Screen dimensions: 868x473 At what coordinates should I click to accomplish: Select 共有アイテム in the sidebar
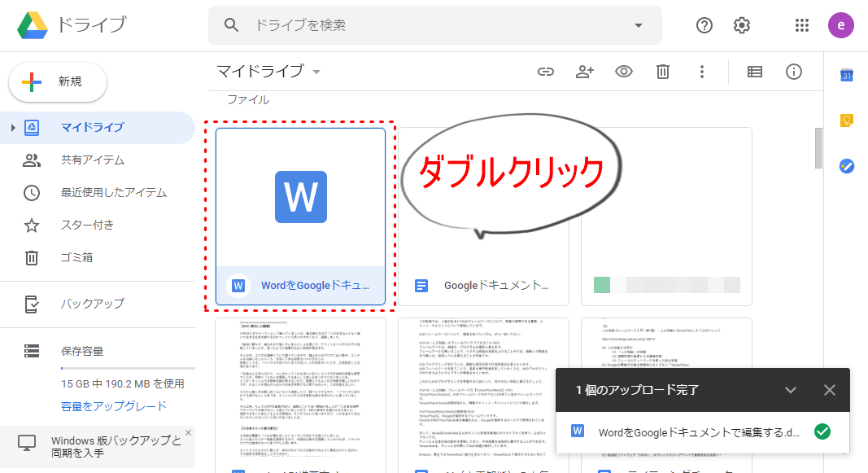pos(92,160)
